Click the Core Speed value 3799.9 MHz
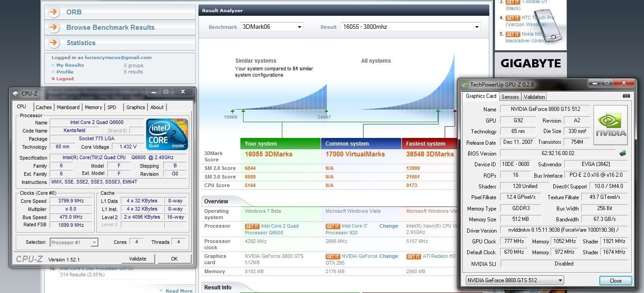644x293 pixels. (x=71, y=201)
